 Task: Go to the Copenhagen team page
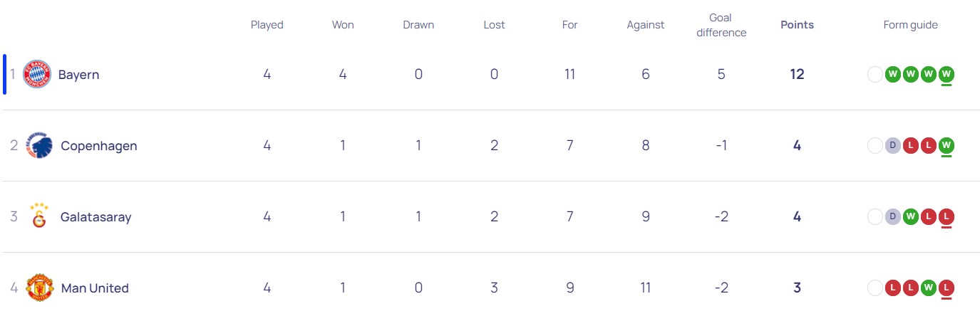click(x=98, y=146)
